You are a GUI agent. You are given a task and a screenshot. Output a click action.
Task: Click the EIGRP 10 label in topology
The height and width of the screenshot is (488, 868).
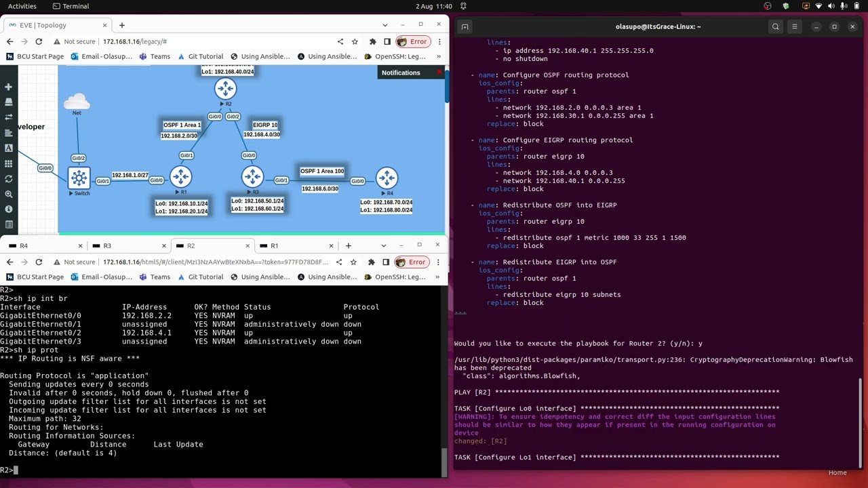(265, 125)
